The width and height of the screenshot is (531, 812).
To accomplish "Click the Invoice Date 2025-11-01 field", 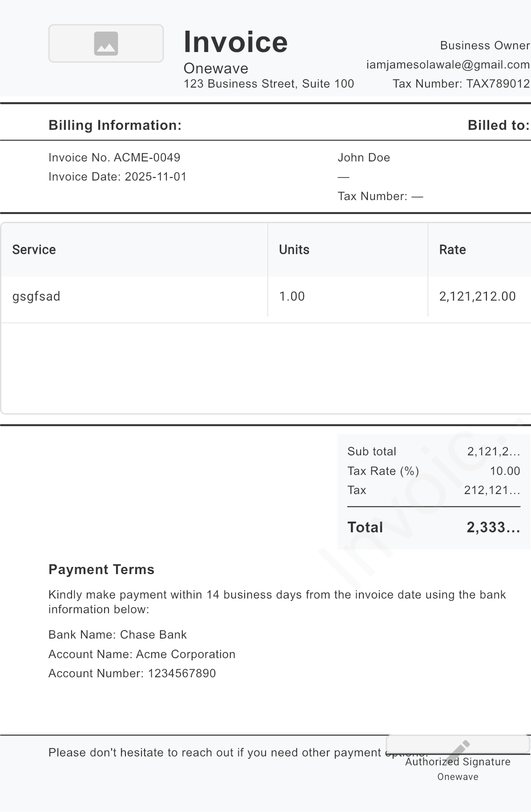I will click(117, 177).
